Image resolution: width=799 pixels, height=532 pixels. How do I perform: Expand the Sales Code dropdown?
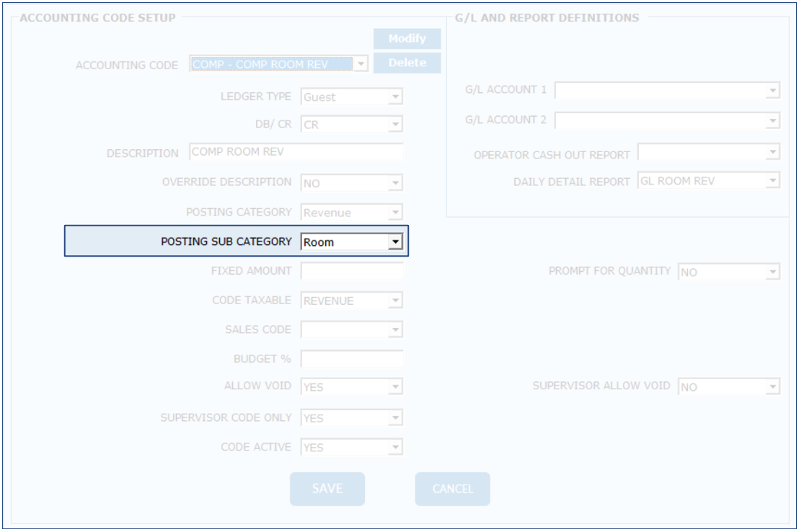click(394, 330)
